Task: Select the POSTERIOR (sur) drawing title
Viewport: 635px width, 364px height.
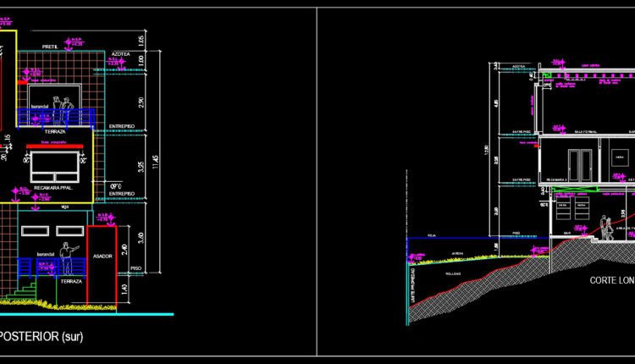Action: pyautogui.click(x=41, y=336)
